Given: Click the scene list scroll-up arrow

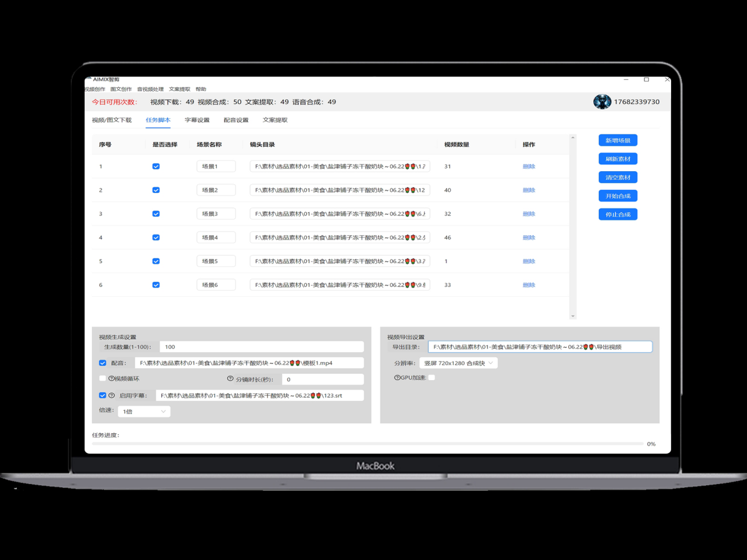Looking at the screenshot, I should click(x=573, y=137).
